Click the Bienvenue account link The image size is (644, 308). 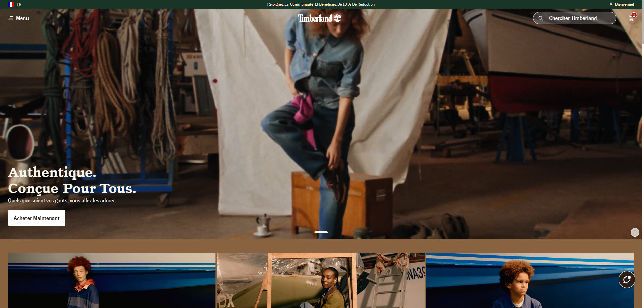624,4
